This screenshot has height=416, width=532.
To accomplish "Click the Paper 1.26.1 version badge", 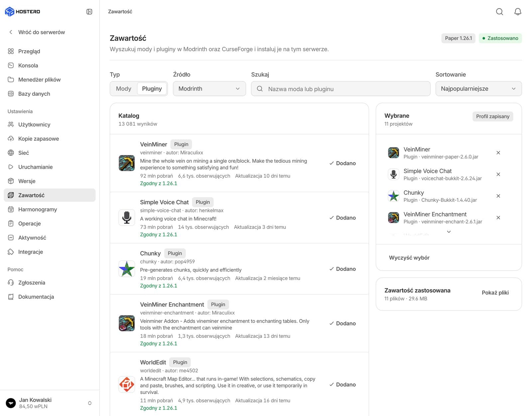I will click(x=459, y=38).
